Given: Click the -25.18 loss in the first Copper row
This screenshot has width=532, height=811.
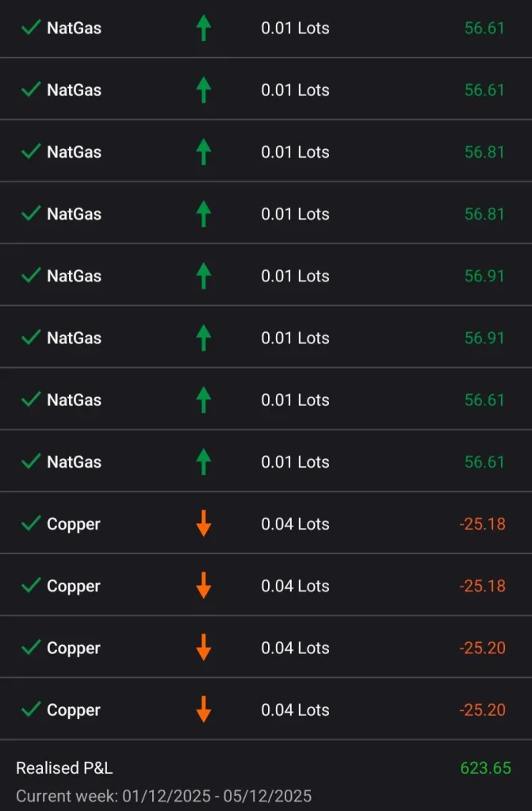Looking at the screenshot, I should pos(482,524).
